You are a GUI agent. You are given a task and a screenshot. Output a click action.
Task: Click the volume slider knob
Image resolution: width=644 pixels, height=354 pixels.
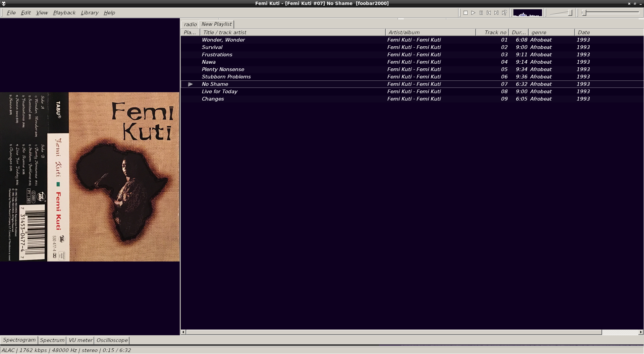[570, 13]
